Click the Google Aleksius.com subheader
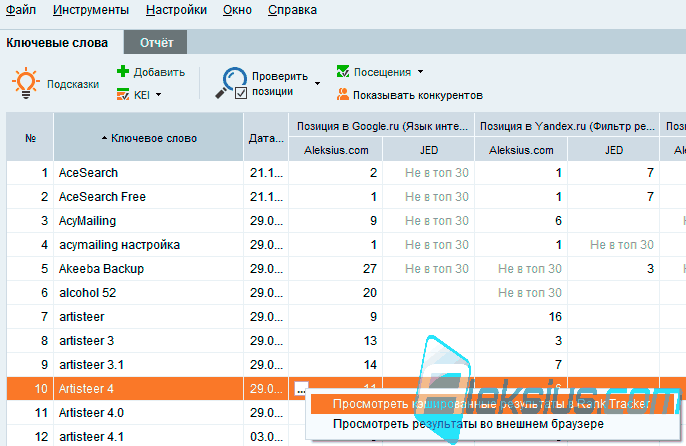 click(336, 150)
